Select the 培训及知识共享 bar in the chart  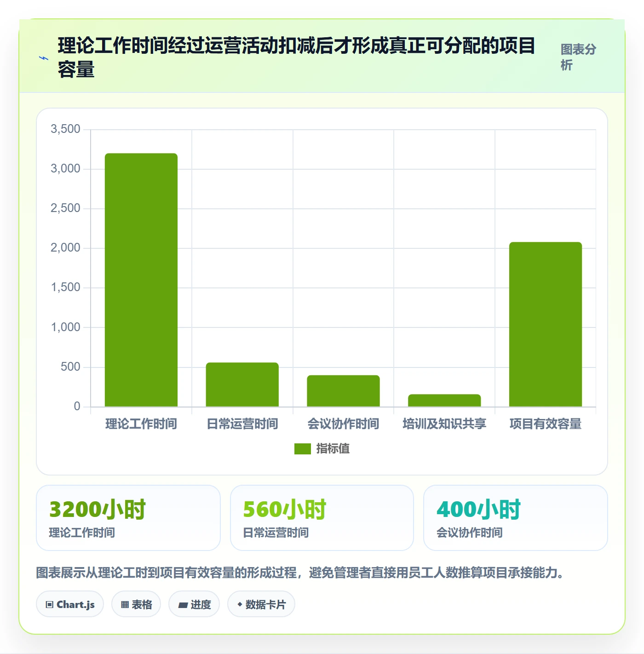coord(444,401)
